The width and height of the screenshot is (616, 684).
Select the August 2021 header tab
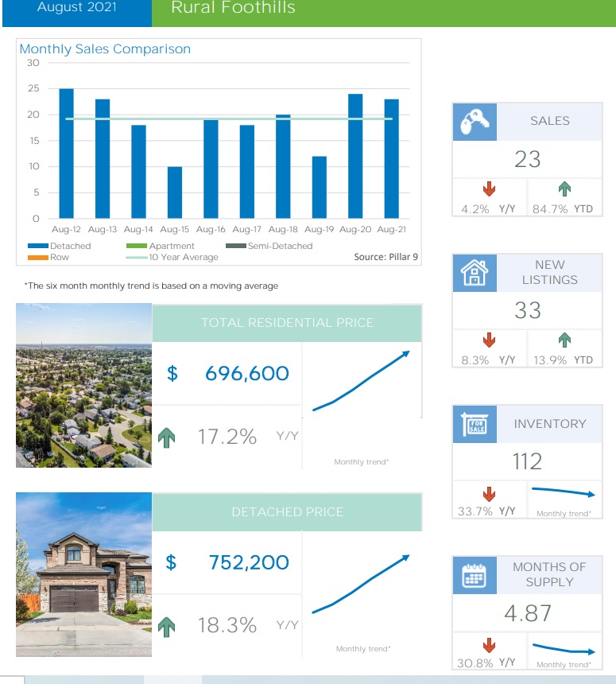(x=76, y=8)
